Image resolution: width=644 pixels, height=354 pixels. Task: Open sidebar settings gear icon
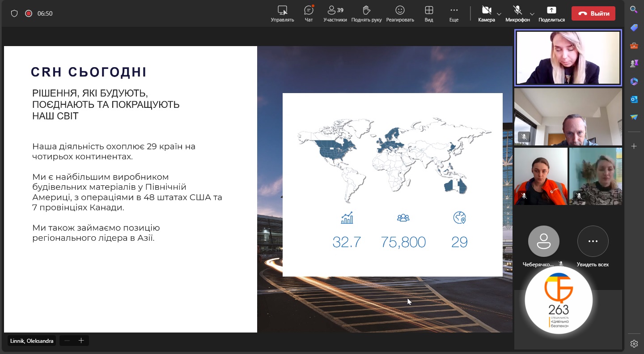[x=634, y=344]
